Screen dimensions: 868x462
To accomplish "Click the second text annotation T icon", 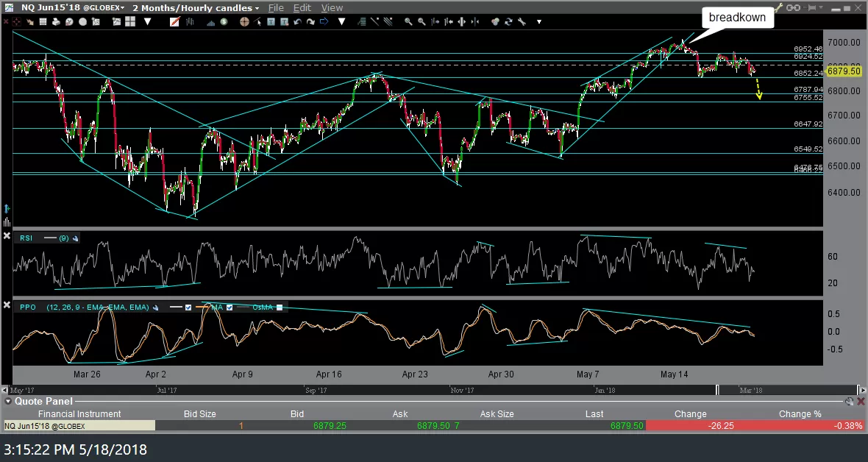I will (x=284, y=21).
